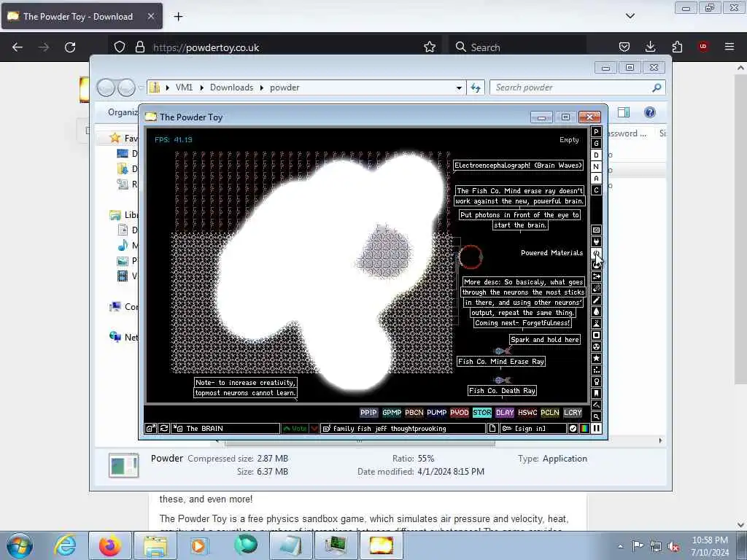Open the Gases element menu icon

596,300
